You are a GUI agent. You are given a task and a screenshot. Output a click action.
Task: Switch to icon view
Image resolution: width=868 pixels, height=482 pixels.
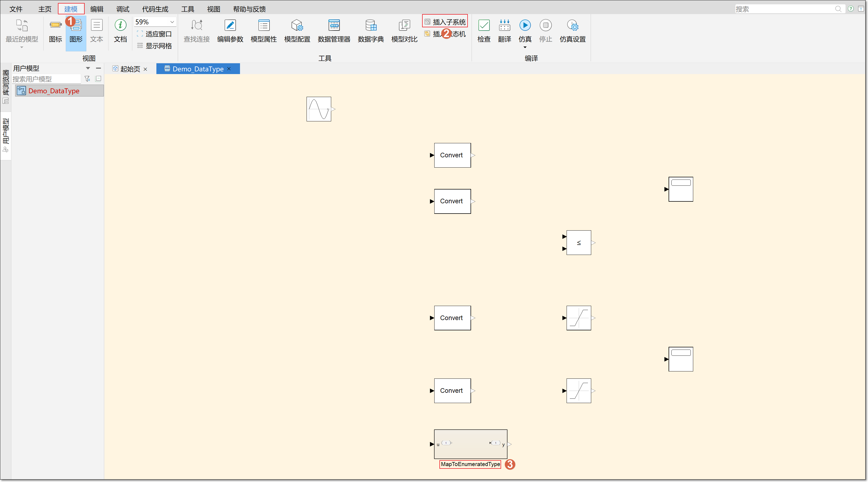[x=55, y=31]
